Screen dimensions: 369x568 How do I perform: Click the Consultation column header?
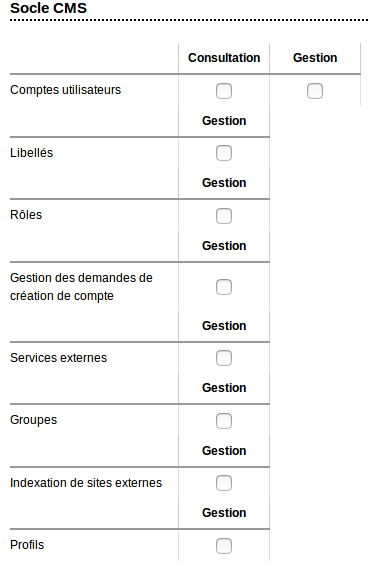pos(224,58)
